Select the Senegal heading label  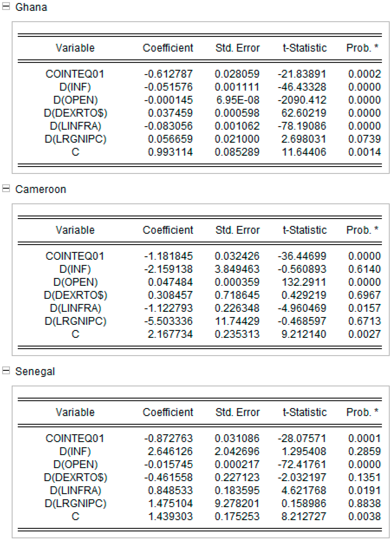(35, 371)
